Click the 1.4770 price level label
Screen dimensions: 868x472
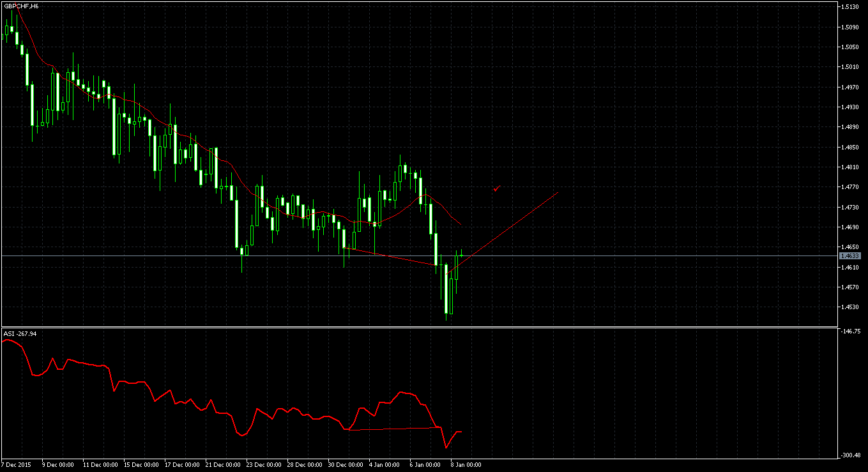pyautogui.click(x=850, y=187)
